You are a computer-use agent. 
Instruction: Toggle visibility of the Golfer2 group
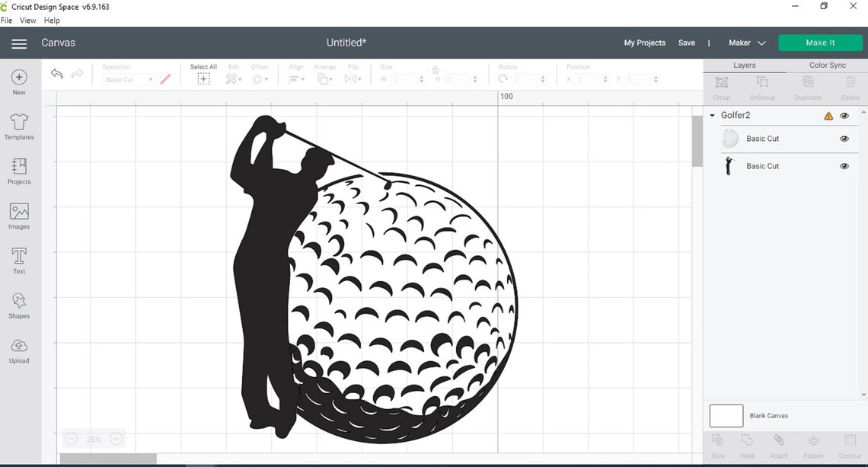tap(844, 115)
